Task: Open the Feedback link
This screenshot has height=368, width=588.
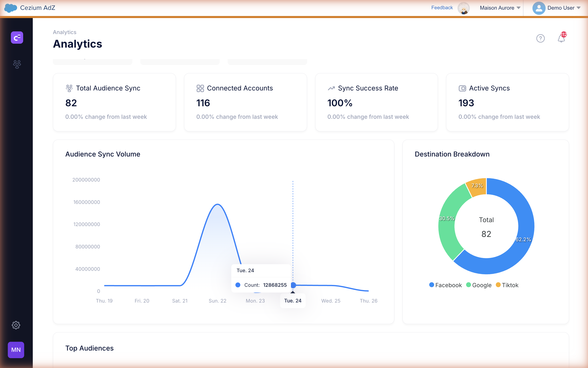Action: (x=442, y=8)
